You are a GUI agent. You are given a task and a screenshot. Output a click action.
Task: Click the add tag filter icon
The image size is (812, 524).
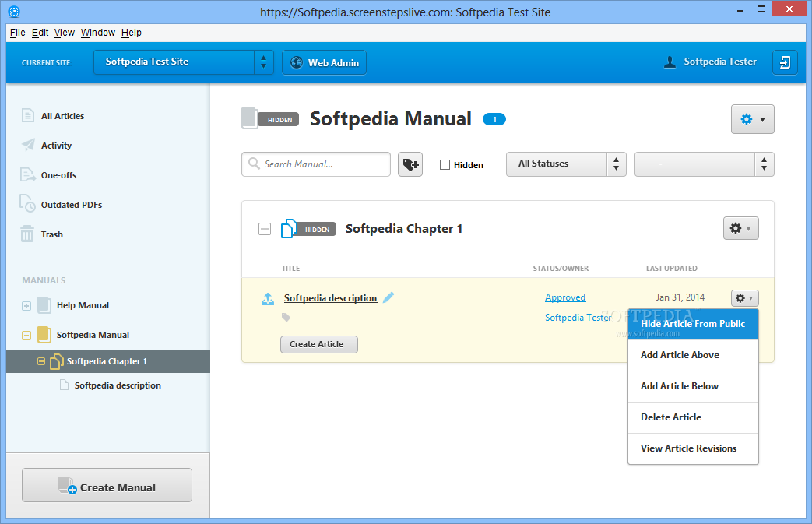pos(410,164)
